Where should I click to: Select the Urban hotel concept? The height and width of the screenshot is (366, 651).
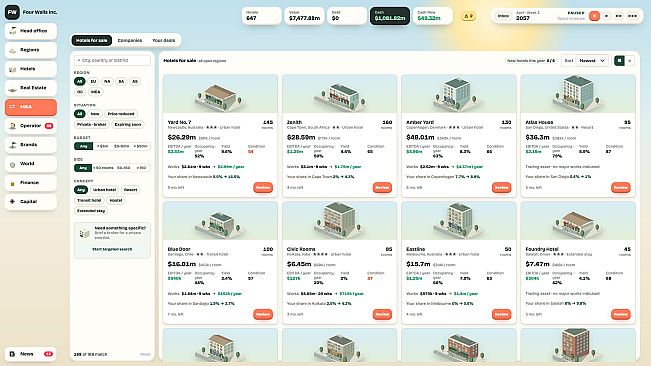coord(104,190)
